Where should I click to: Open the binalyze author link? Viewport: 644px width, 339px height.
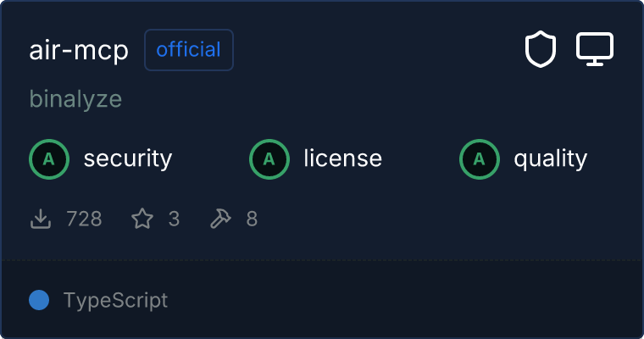tap(75, 99)
